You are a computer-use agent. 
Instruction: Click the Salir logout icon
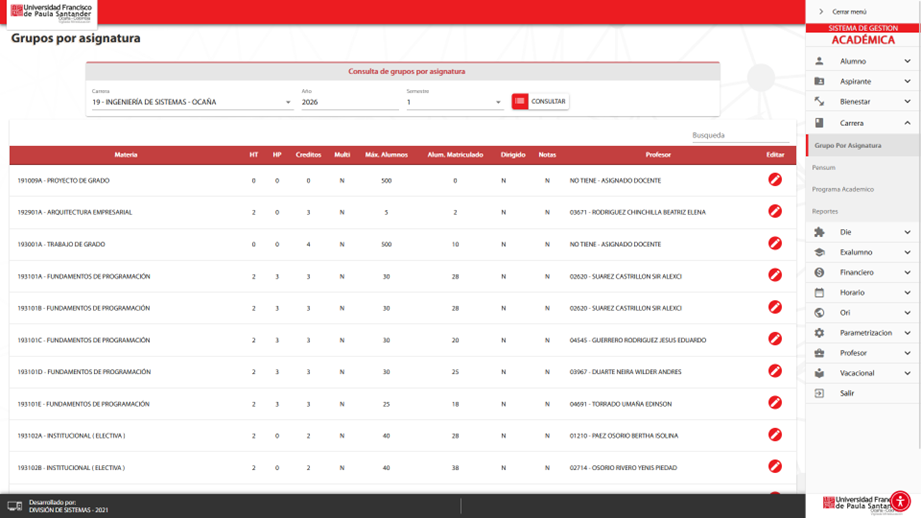(x=819, y=393)
